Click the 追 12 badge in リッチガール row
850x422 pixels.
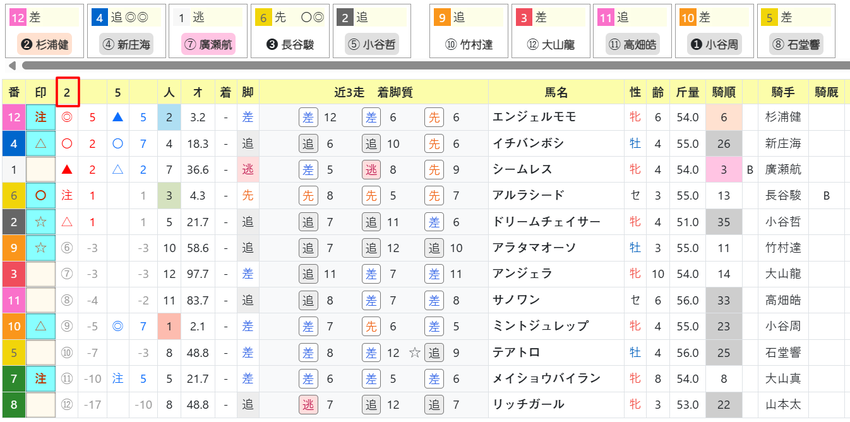point(381,404)
